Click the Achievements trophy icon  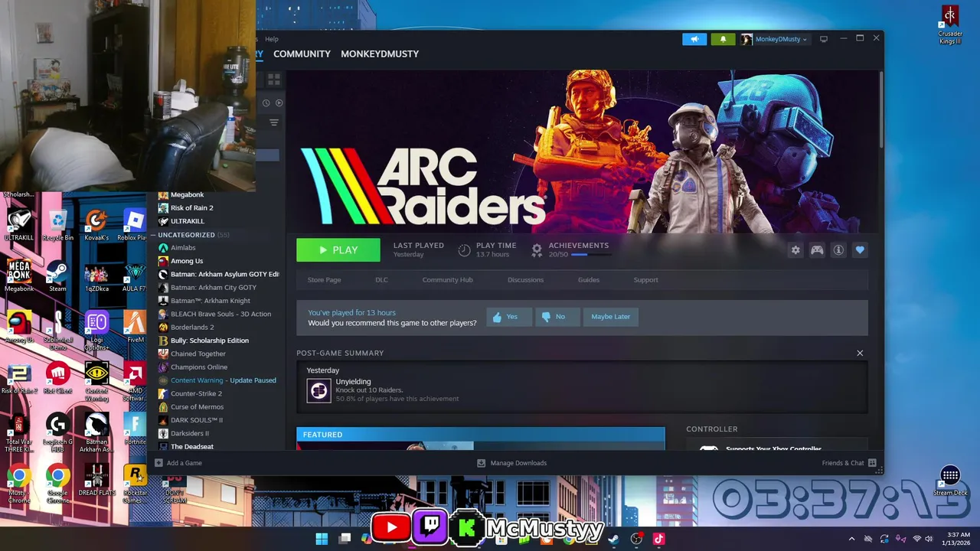[537, 249]
